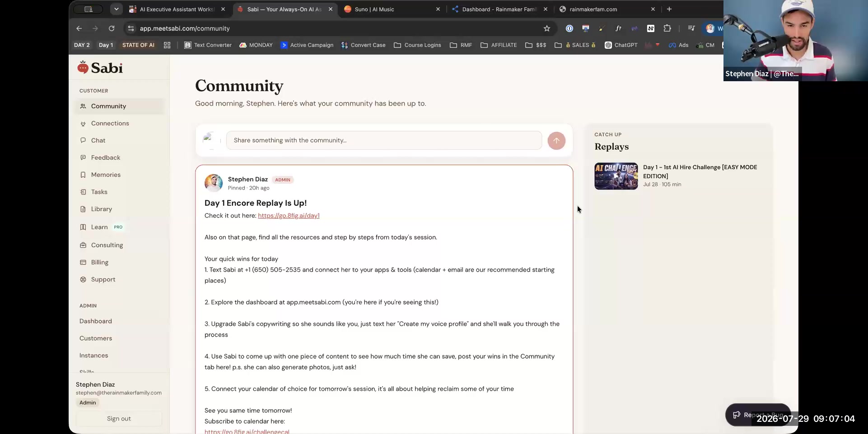Open the fonts 'f?' extension
868x434 pixels.
[x=618, y=28]
